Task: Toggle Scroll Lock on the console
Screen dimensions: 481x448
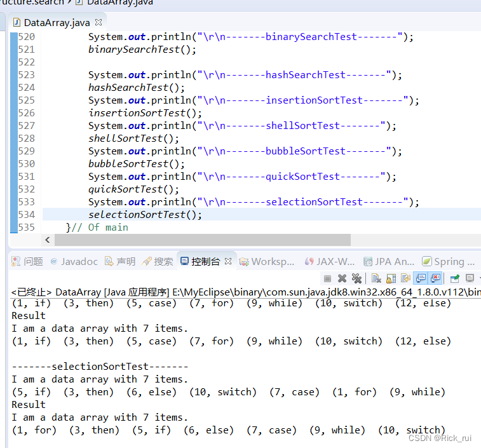Action: 391,278
